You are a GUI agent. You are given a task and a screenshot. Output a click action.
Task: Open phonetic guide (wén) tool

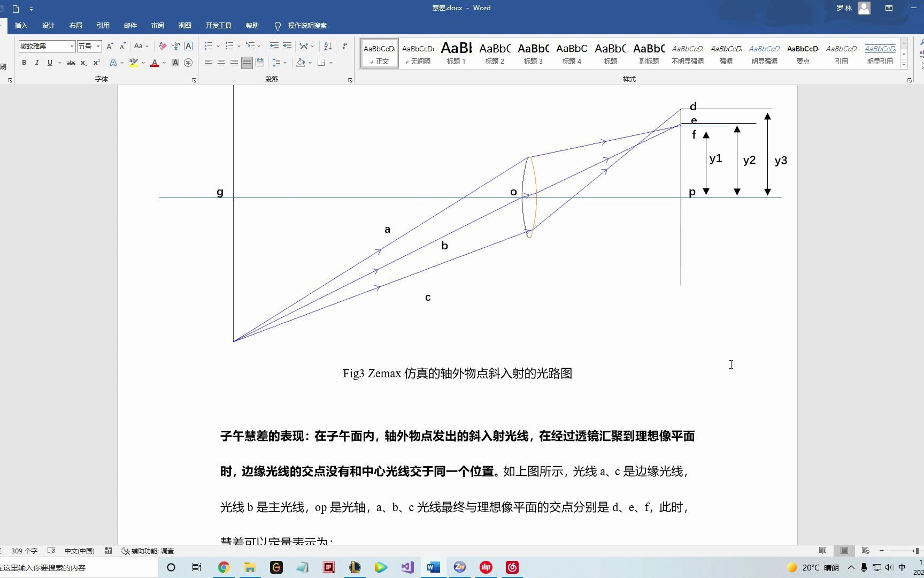pos(175,46)
